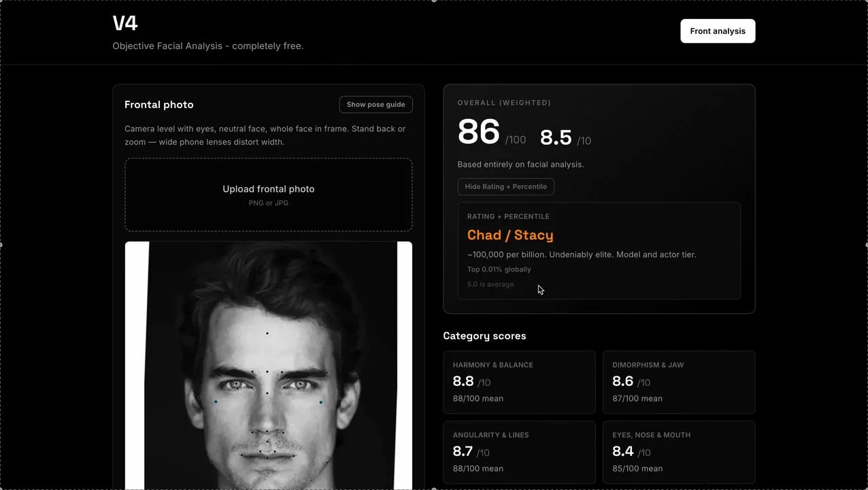Click the Upload frontal photo drop zone
868x490 pixels.
(268, 195)
